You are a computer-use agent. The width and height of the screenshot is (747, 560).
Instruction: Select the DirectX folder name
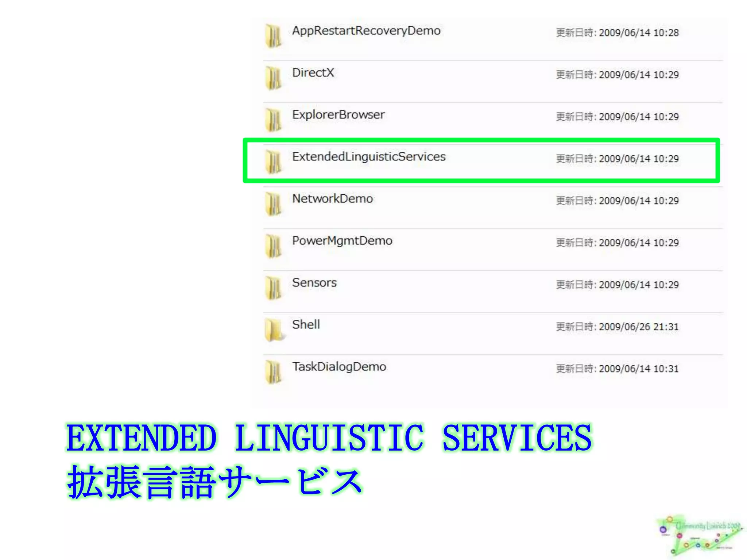(313, 73)
